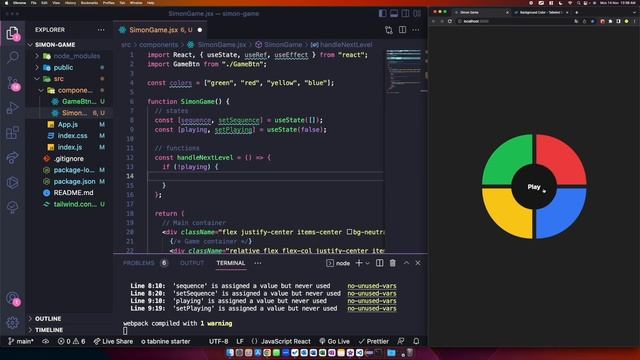The height and width of the screenshot is (360, 640).
Task: Open notifications bell in status bar
Action: [416, 341]
